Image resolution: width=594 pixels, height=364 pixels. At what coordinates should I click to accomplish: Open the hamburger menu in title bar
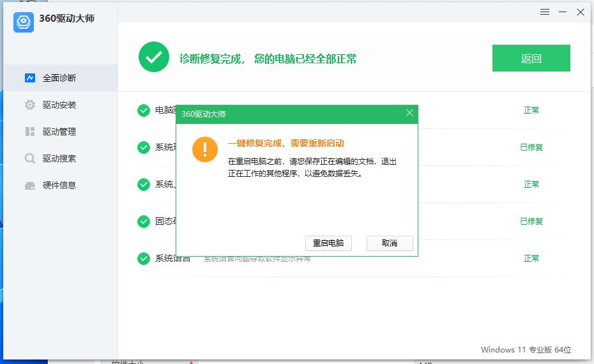point(545,12)
